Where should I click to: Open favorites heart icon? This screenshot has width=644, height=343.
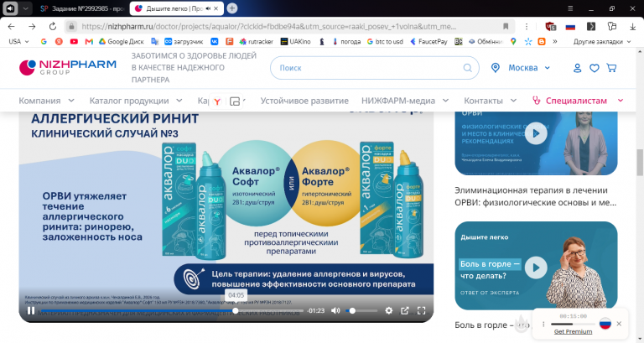tap(595, 68)
